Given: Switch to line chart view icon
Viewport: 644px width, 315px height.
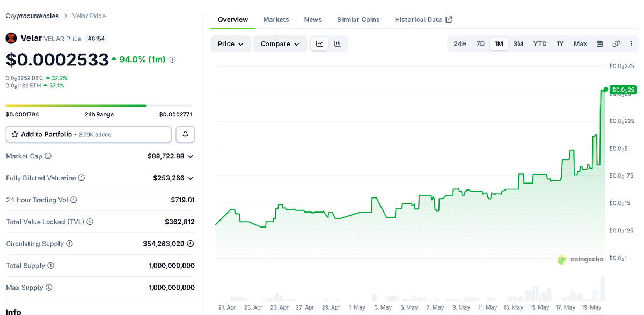Looking at the screenshot, I should [319, 44].
